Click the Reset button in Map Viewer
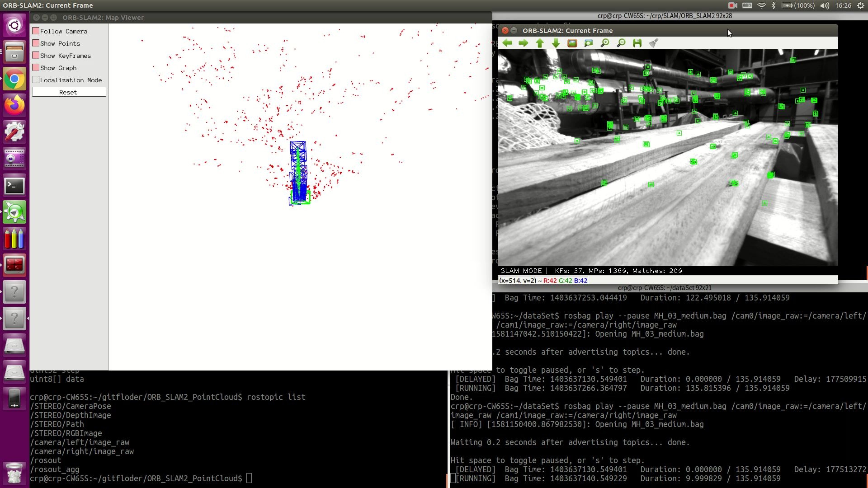Image resolution: width=868 pixels, height=488 pixels. click(x=69, y=92)
